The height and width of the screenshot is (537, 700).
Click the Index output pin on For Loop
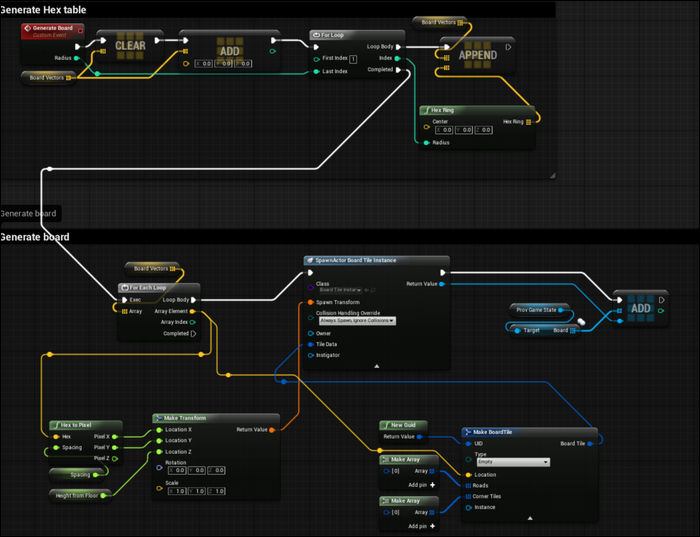(397, 58)
